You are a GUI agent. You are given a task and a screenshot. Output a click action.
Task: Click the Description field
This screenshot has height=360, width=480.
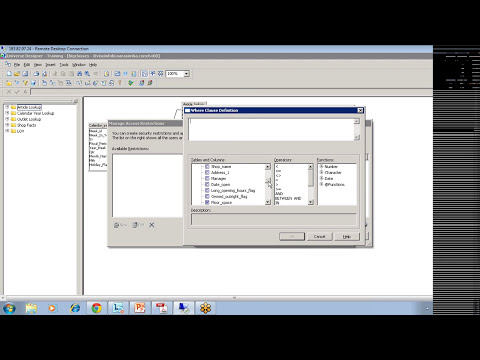pyautogui.click(x=273, y=219)
